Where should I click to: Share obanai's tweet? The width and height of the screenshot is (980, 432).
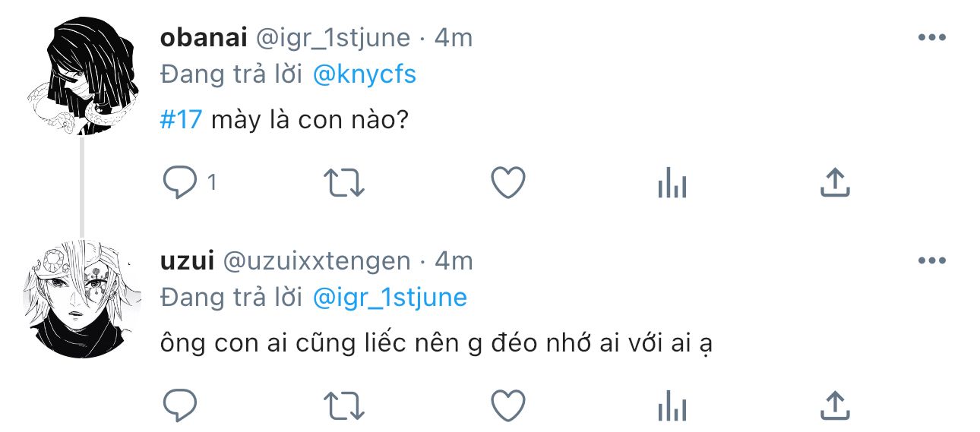(835, 183)
